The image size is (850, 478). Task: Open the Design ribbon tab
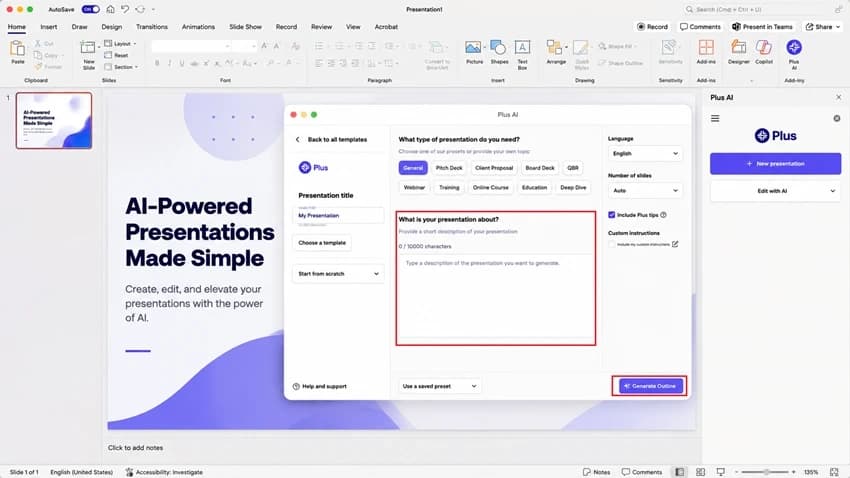tap(112, 27)
